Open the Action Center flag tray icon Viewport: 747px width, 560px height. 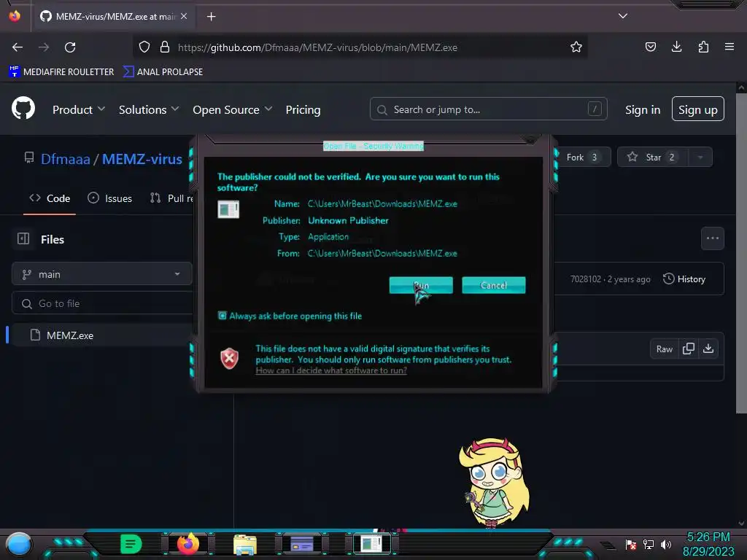click(631, 544)
